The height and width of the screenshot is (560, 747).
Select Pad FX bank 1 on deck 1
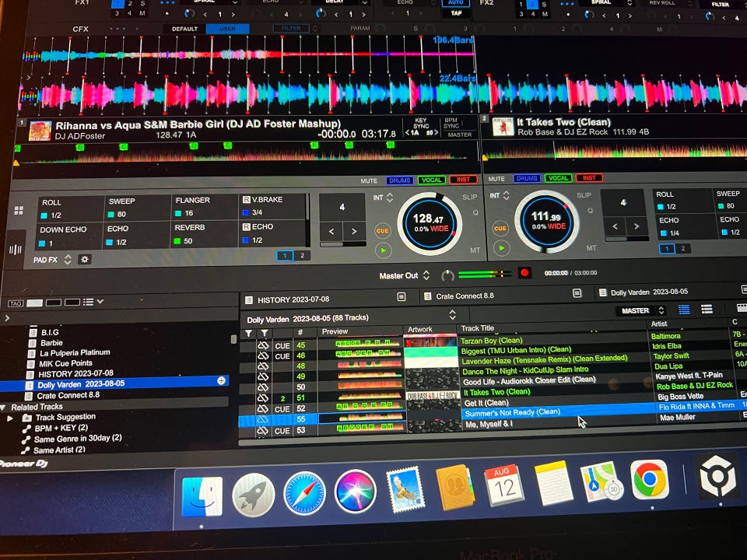point(285,256)
